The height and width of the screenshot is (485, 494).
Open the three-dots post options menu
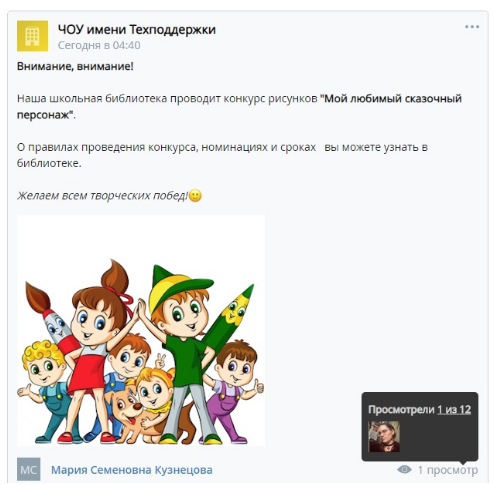[x=472, y=27]
